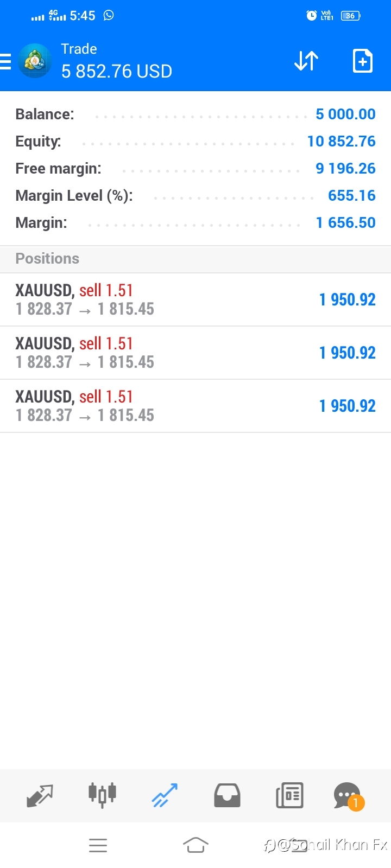
Task: Tap the 5 852.76 USD profit title
Action: [117, 71]
